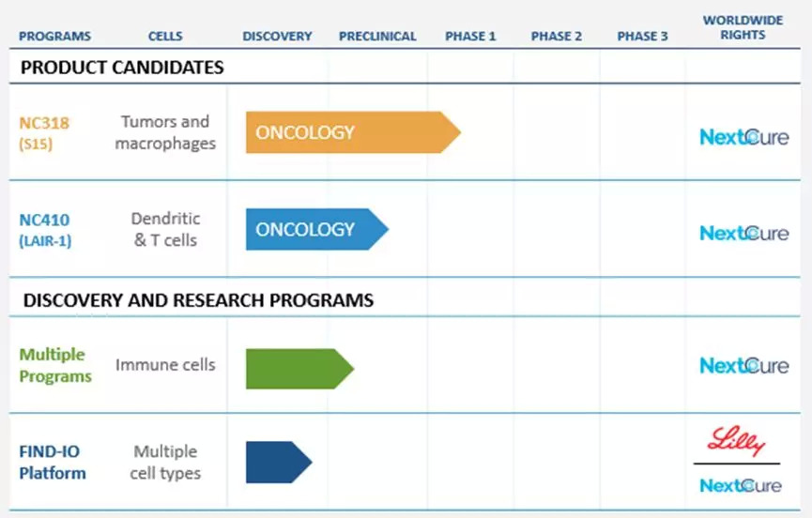This screenshot has width=812, height=518.
Task: Select the PRECLINICAL column header
Action: 377,37
